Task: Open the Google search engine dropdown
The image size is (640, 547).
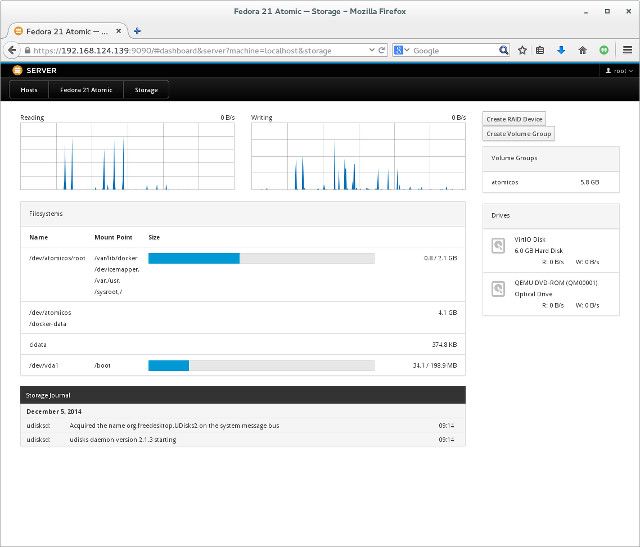Action: (x=401, y=50)
